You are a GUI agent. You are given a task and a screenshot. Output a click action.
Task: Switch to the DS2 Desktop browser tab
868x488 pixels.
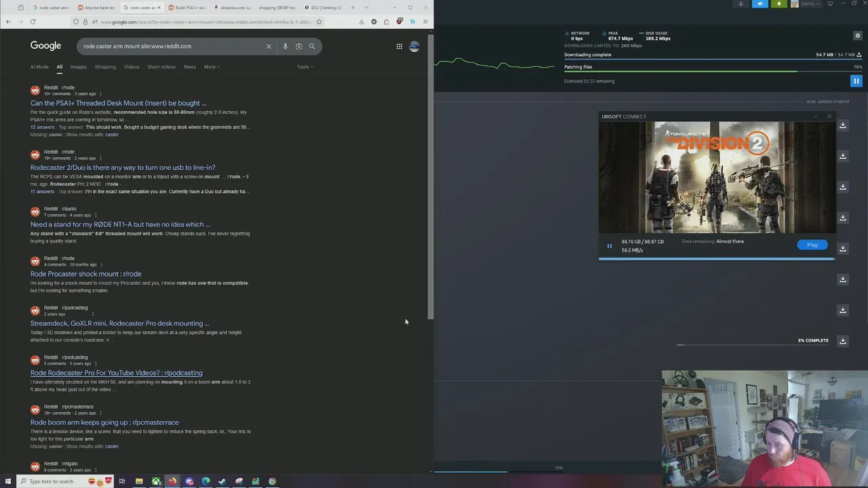coord(323,7)
